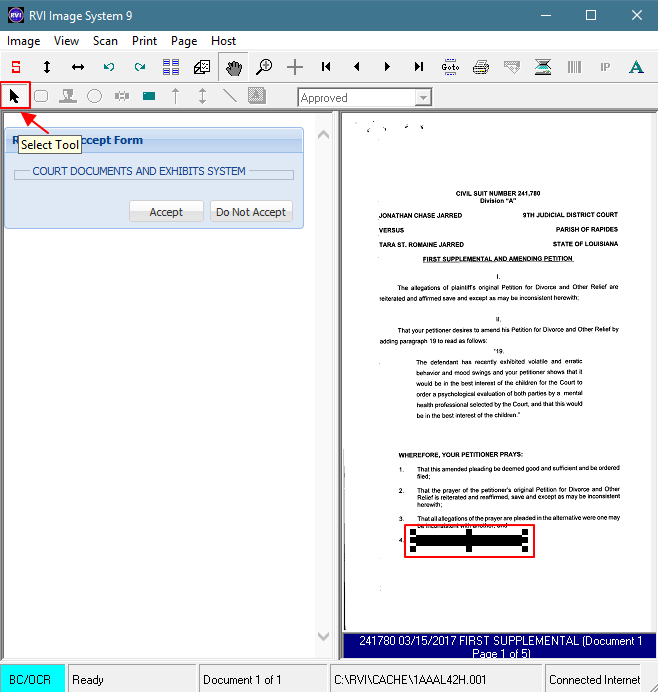Select the magnifier zoom tool
This screenshot has width=658, height=692.
264,67
